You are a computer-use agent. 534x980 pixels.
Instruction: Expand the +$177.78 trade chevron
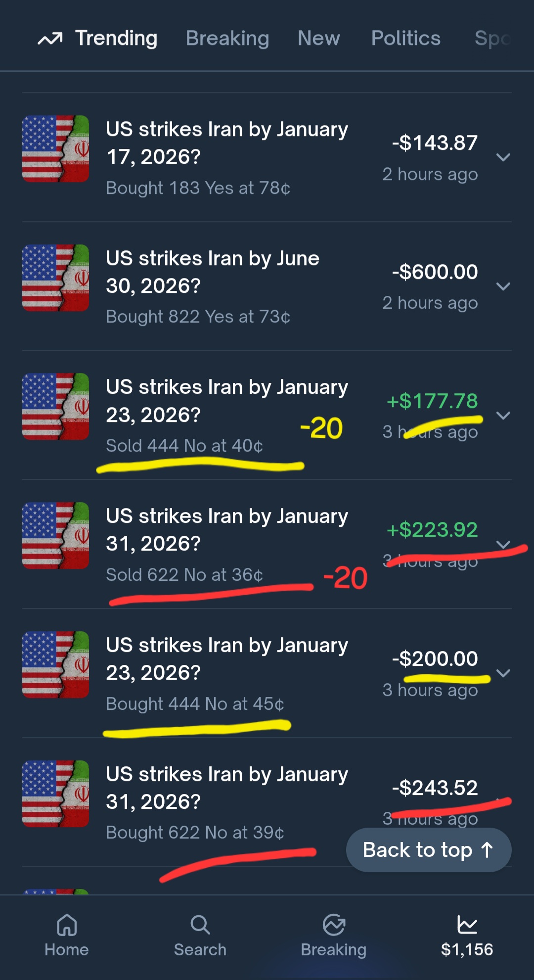point(503,416)
